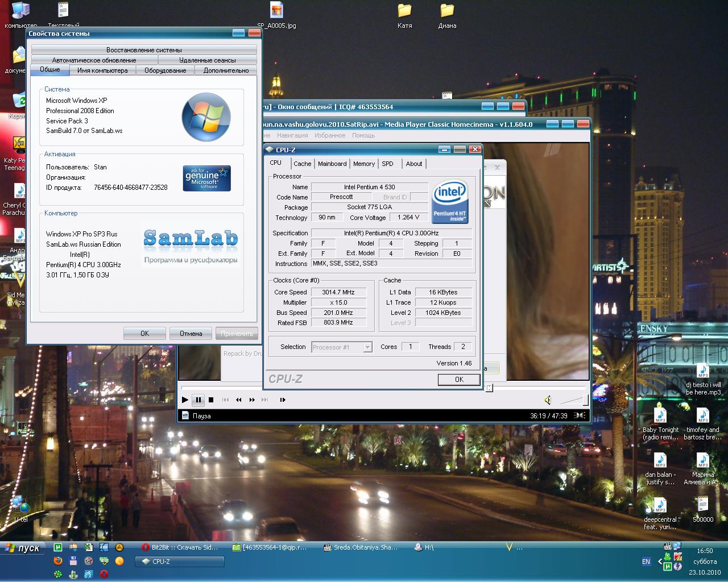
Task: Mute audio via speaker icon in player
Action: 547,400
